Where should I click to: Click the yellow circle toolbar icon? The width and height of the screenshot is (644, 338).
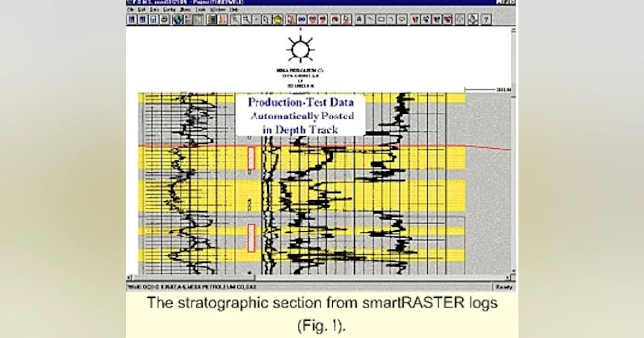277,19
